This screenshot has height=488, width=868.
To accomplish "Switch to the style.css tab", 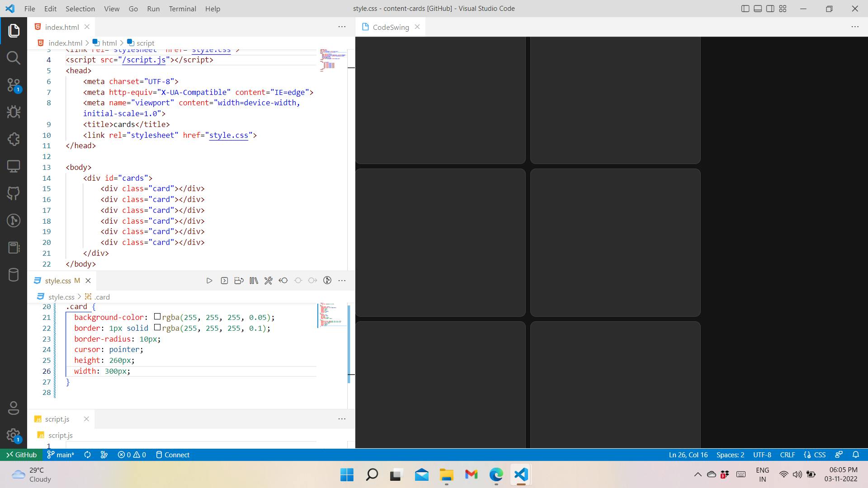I will (58, 281).
